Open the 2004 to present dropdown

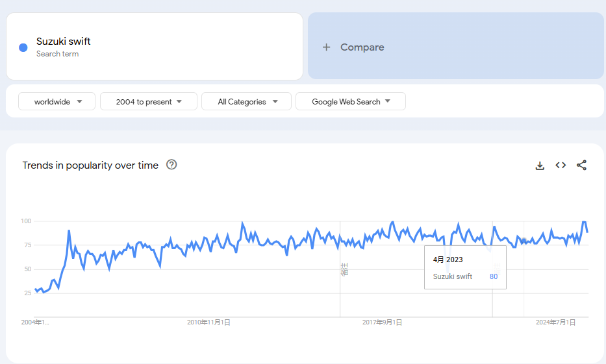(149, 101)
